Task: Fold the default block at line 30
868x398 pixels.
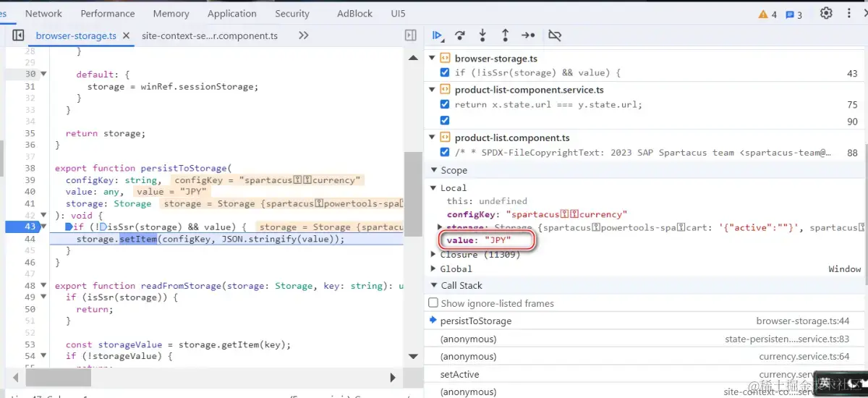Action: (x=43, y=74)
